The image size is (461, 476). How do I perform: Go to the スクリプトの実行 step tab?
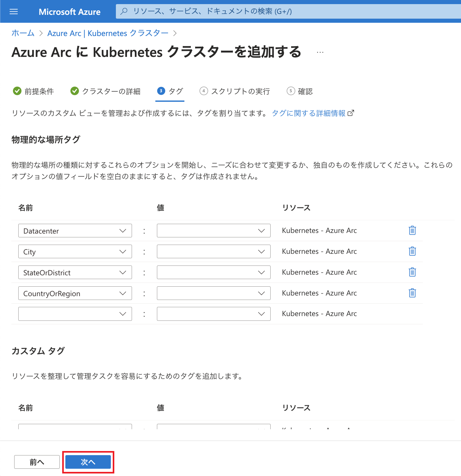(x=235, y=91)
